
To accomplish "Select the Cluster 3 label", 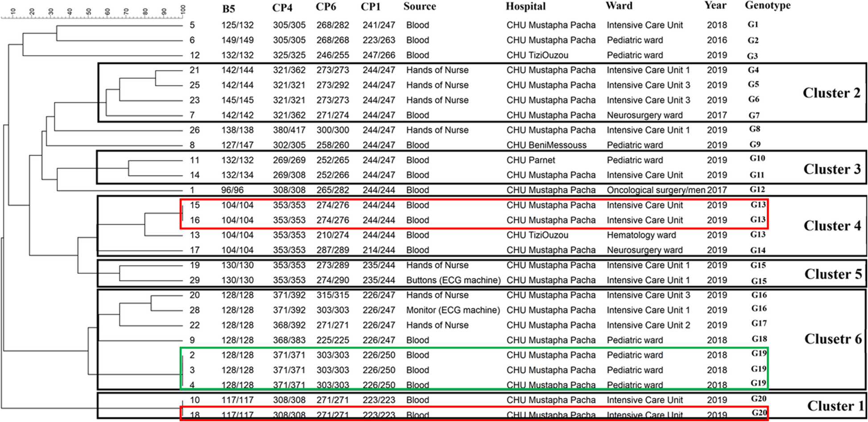I will point(832,169).
